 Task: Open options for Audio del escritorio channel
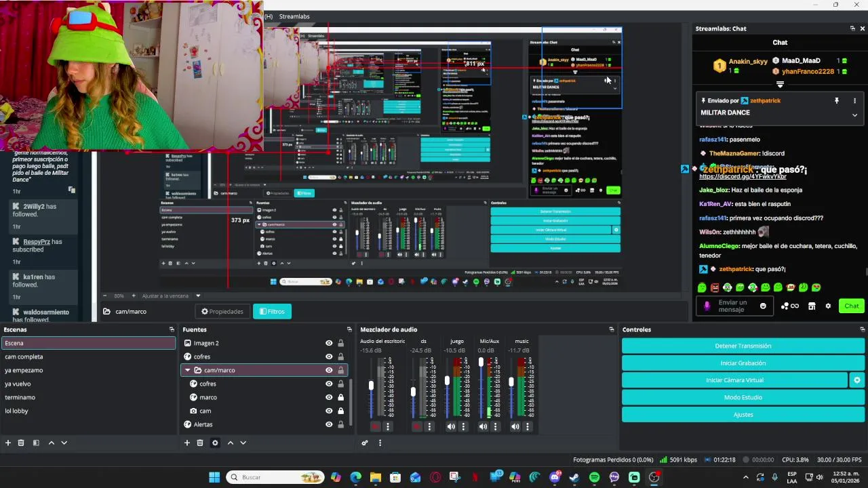(388, 426)
